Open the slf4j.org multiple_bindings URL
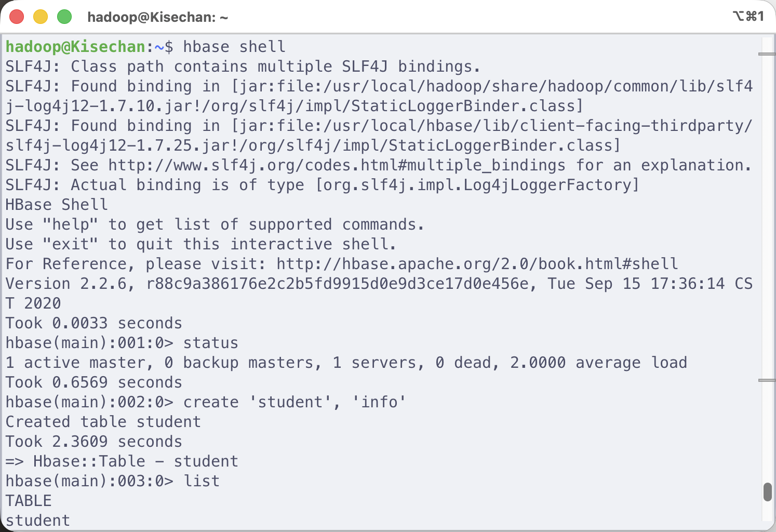The height and width of the screenshot is (532, 776). [x=337, y=165]
